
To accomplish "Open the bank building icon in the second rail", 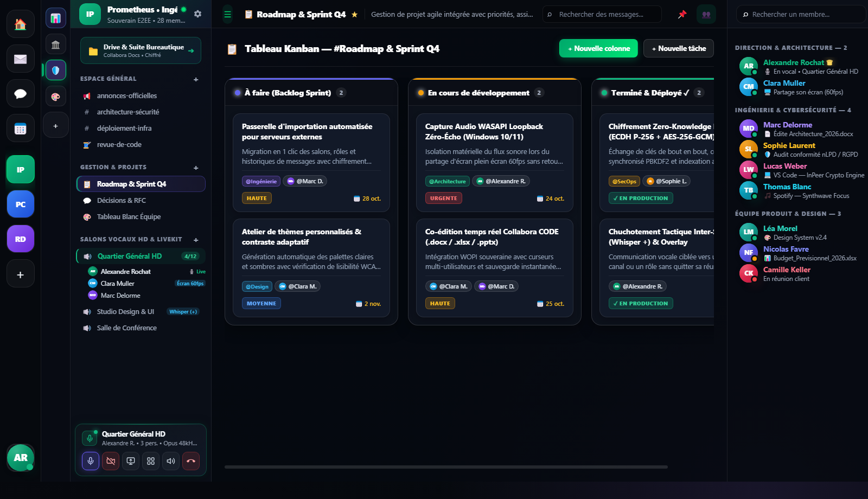I will [56, 44].
